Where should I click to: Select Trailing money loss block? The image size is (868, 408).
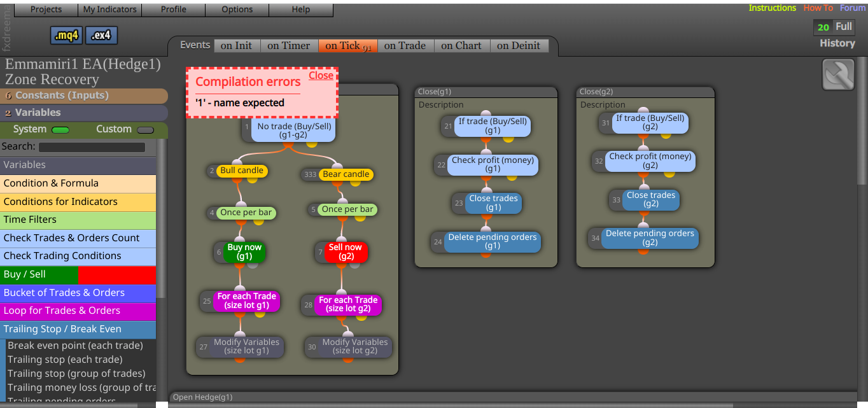click(81, 388)
